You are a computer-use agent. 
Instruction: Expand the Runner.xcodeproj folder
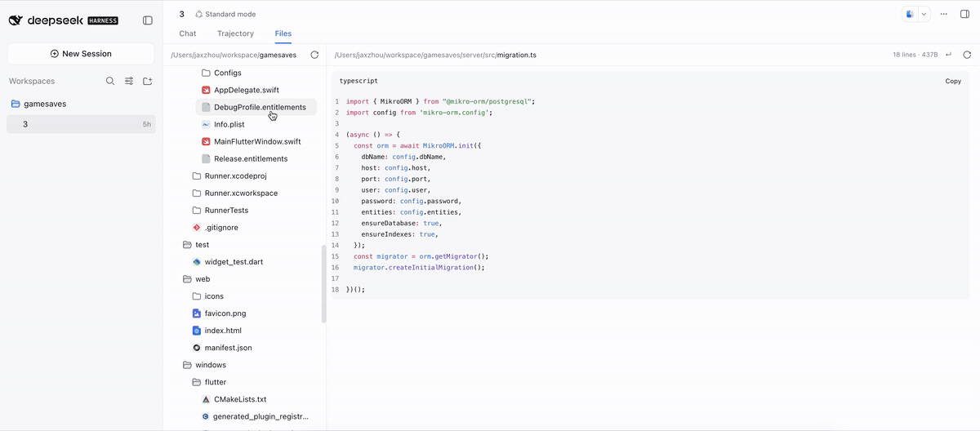229,176
